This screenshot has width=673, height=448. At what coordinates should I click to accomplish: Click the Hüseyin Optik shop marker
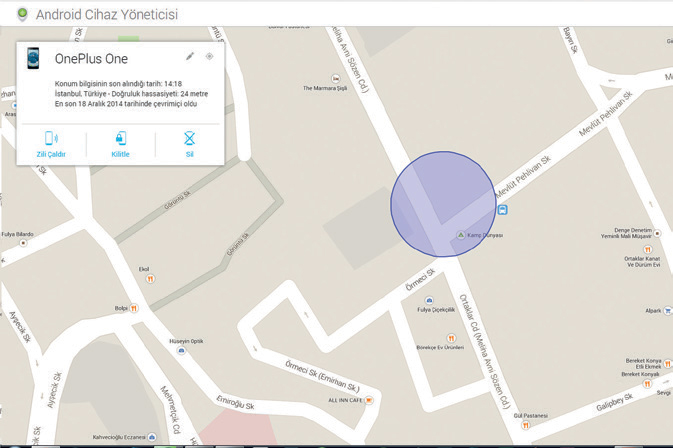click(x=181, y=351)
